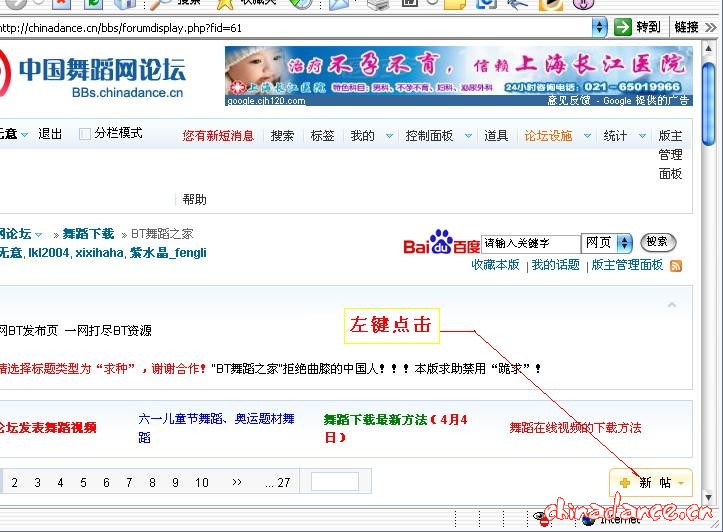The width and height of the screenshot is (723, 532).
Task: Open the 论坛发表舞蹈视频 link
Action: click(x=48, y=427)
